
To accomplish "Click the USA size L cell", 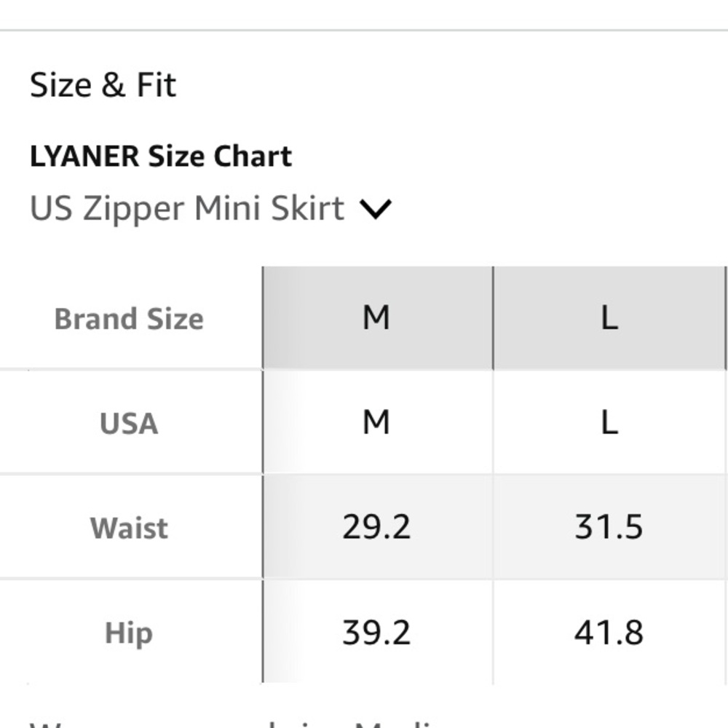I will point(609,422).
